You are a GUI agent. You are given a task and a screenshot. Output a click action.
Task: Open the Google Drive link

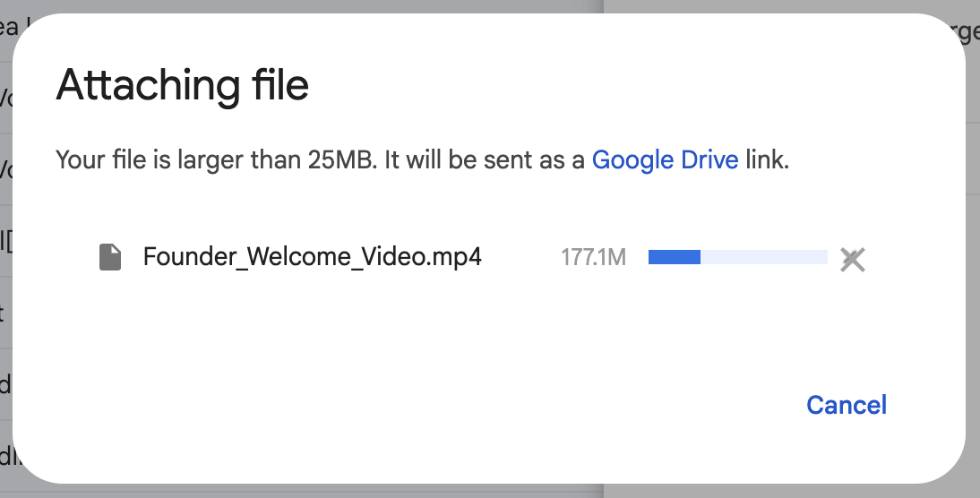point(665,160)
